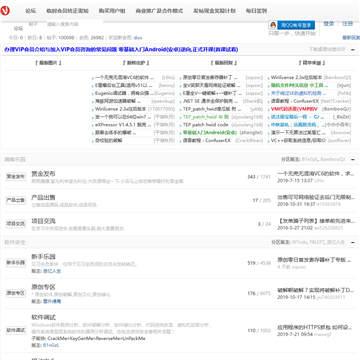Open 商业推广及合作模式 navigation item
The height and width of the screenshot is (360, 360).
click(159, 11)
